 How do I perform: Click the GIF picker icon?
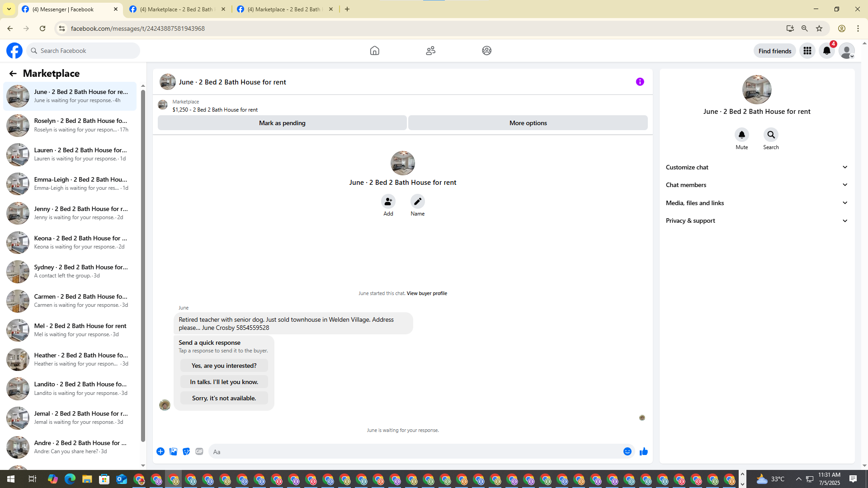[199, 451]
